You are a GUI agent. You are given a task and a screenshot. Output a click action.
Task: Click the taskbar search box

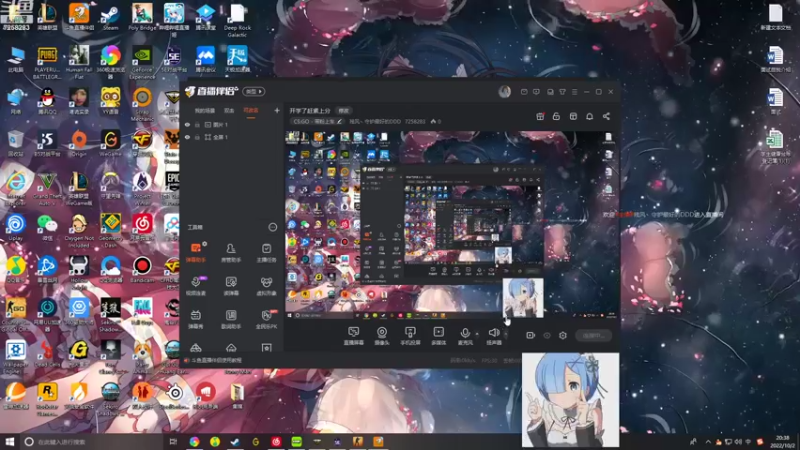tap(92, 442)
